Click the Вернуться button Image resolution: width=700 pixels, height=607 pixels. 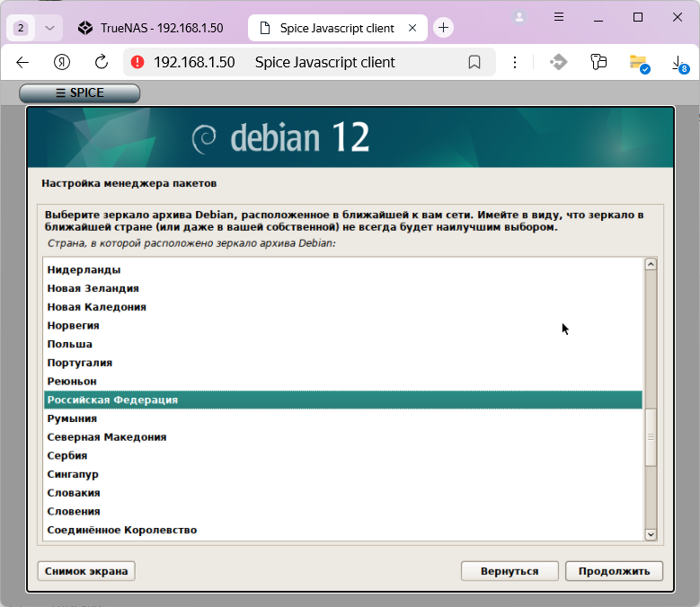[x=509, y=571]
